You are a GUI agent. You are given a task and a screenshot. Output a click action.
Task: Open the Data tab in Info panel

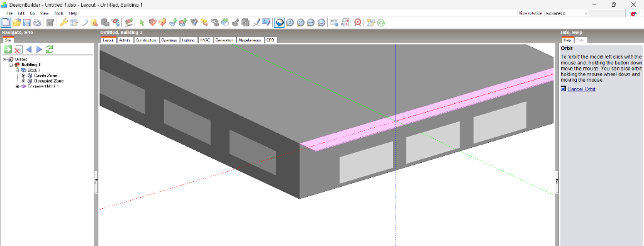[x=580, y=40]
